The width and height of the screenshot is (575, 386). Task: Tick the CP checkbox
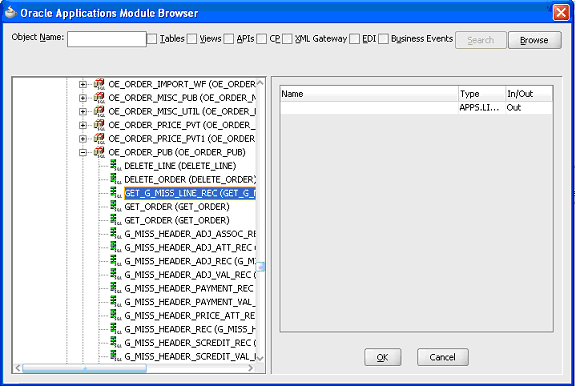tap(261, 38)
